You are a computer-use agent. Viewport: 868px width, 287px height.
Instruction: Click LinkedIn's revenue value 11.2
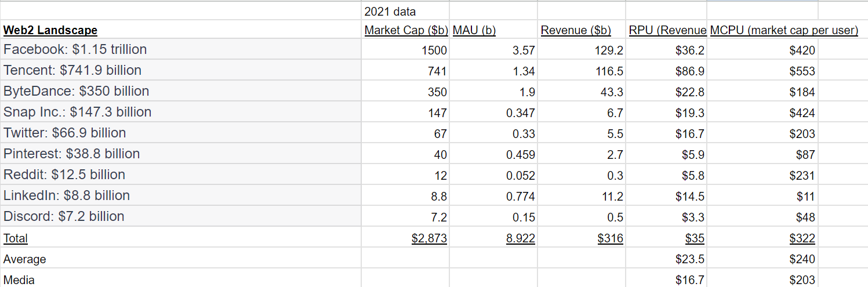coord(613,197)
